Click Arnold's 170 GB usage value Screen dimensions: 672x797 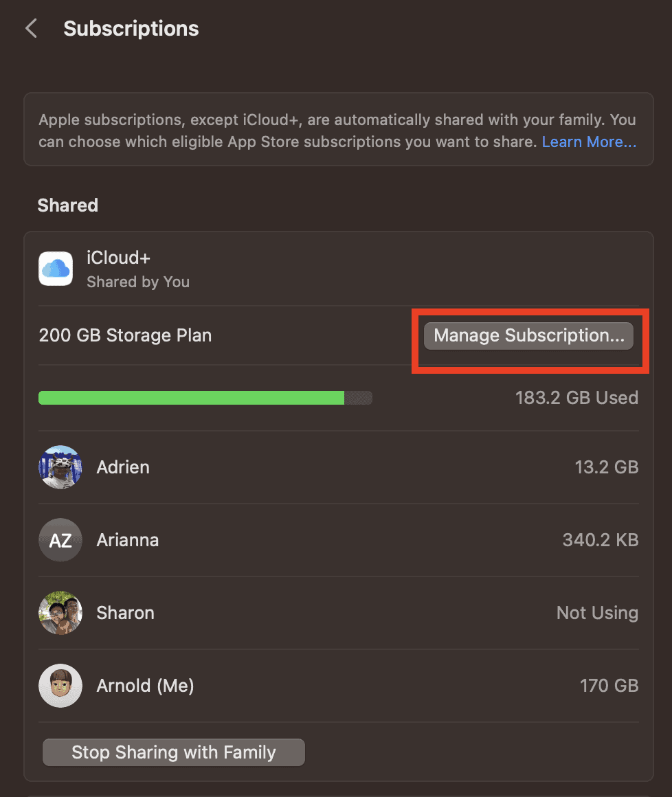pos(609,686)
